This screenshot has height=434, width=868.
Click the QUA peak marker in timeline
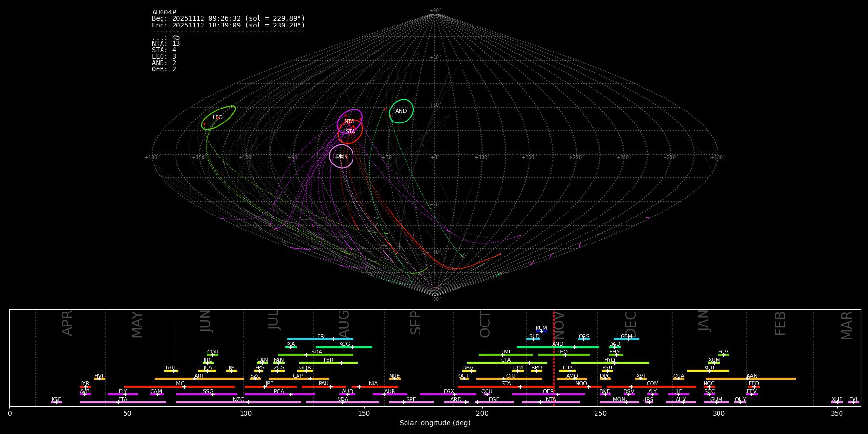point(678,379)
